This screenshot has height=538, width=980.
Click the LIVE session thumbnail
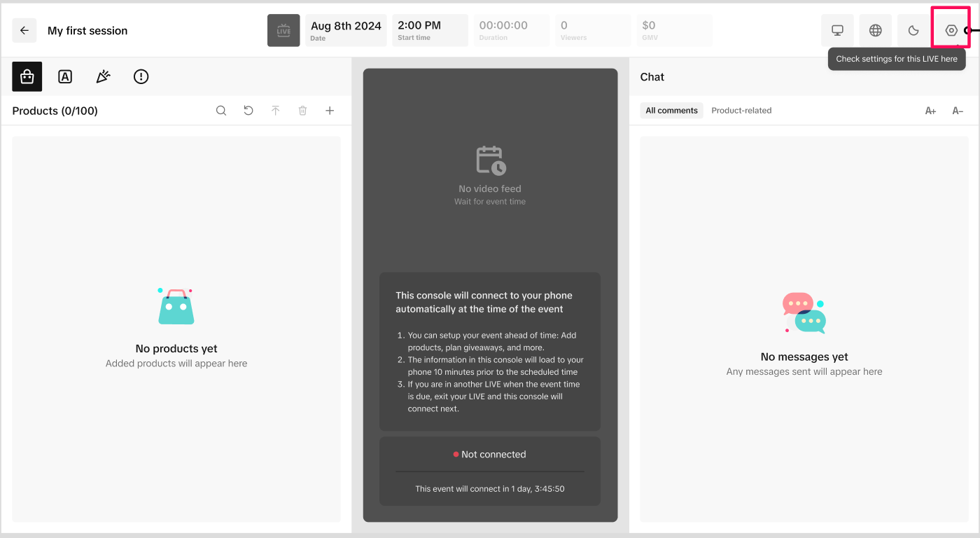click(283, 31)
